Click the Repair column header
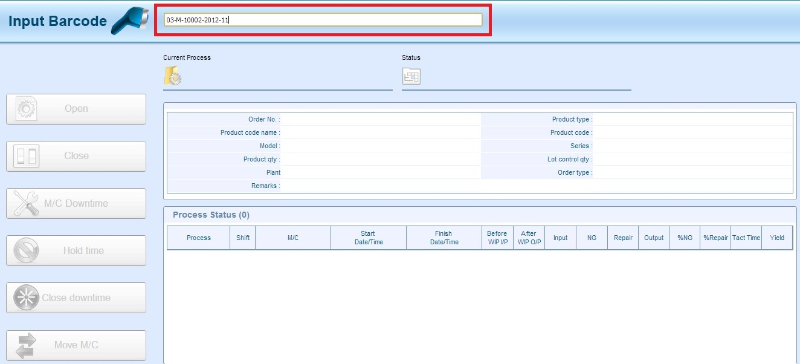The height and width of the screenshot is (364, 800). coord(623,238)
